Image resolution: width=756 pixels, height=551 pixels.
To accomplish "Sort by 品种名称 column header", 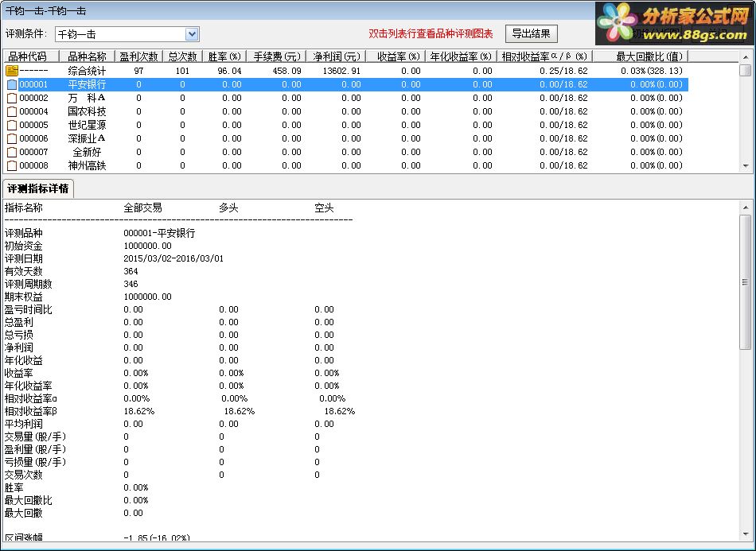I will point(87,56).
